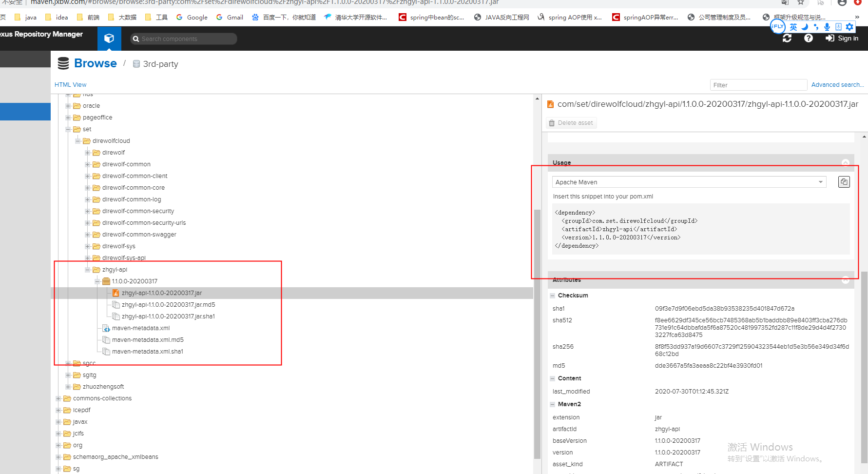Open iFLY settings gear
The height and width of the screenshot is (474, 868).
pyautogui.click(x=849, y=27)
